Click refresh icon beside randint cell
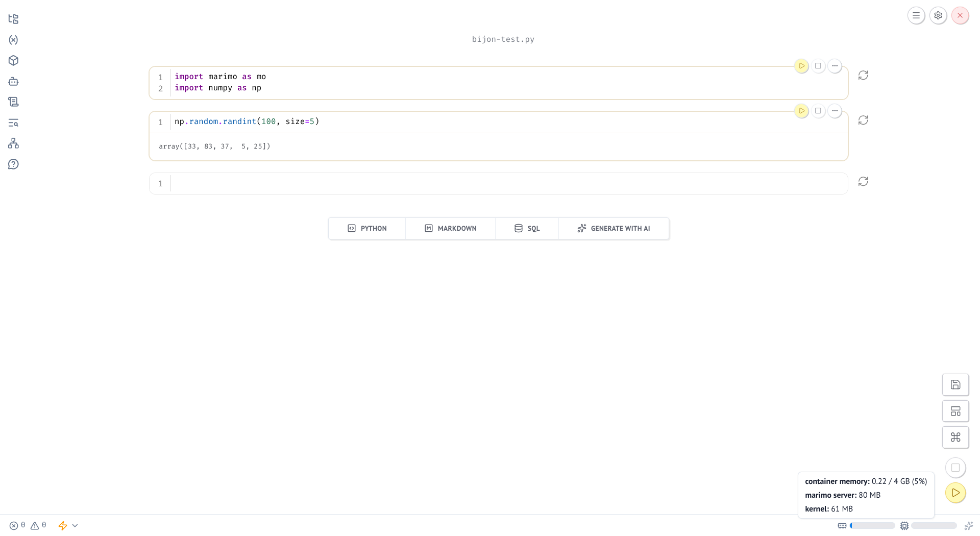Image resolution: width=980 pixels, height=536 pixels. (x=863, y=120)
